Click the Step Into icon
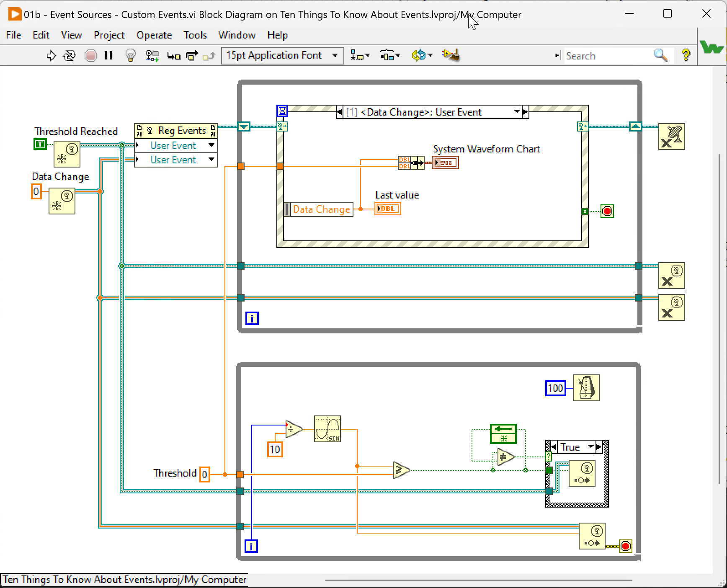 tap(173, 56)
